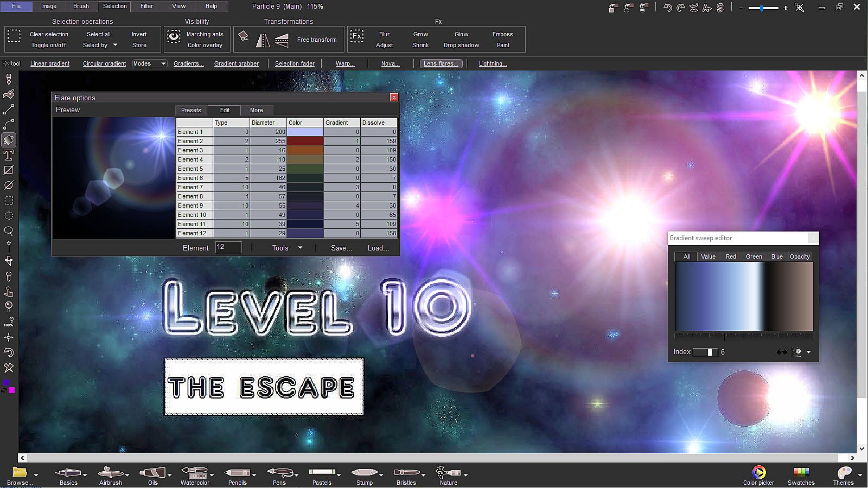Open the Swatches panel icon
868x488 pixels.
pos(801,473)
